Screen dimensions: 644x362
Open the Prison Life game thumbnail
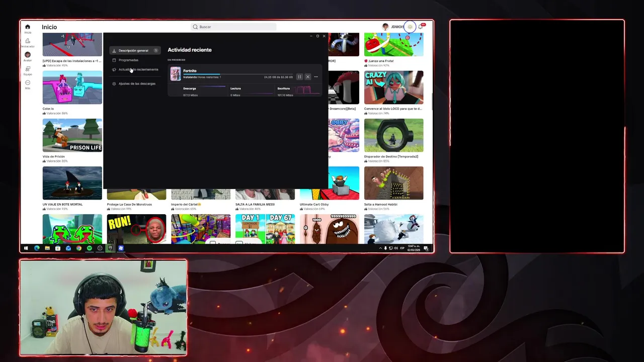(x=72, y=135)
